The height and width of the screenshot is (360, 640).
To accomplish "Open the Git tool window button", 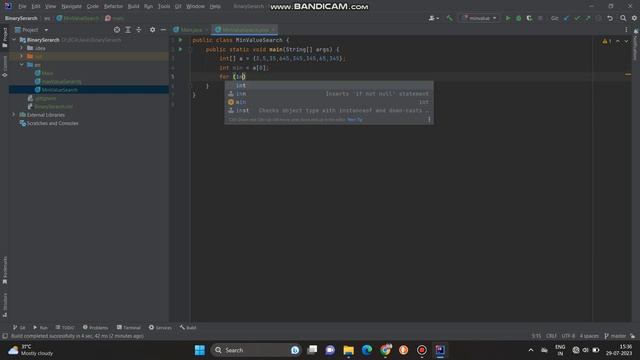I will click(x=19, y=327).
